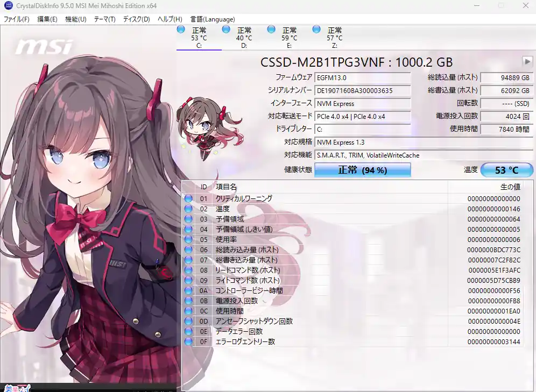Select row text アンセーフシャットダウン回数
Screen dimensions: 536x392
click(254, 321)
